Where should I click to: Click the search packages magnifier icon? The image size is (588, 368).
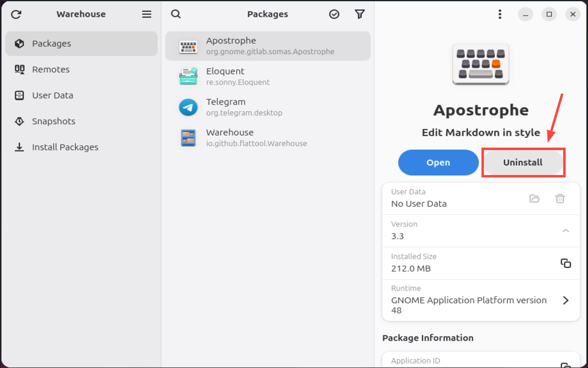tap(176, 14)
